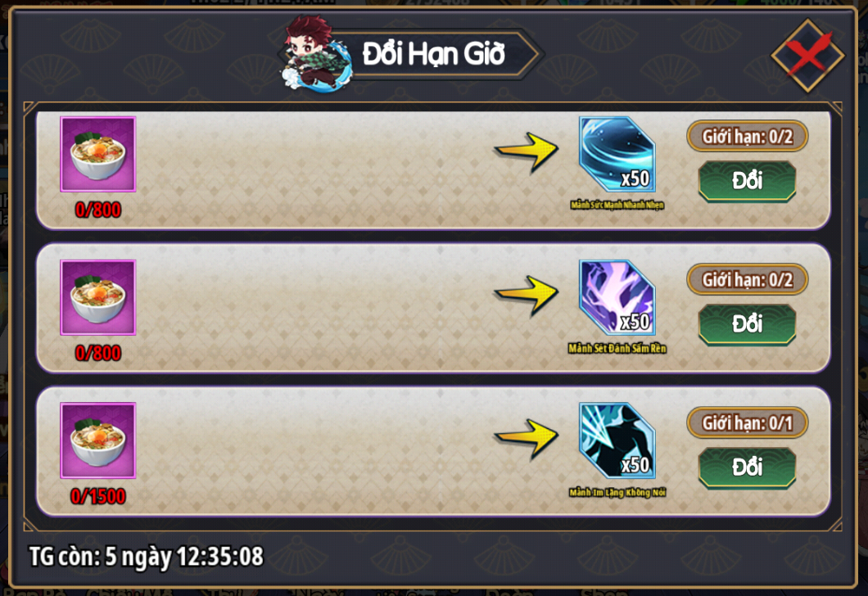Tap ramen bowl in the Sét Đánh Sấm Rền row
Screen dimensions: 868x596
[98, 298]
